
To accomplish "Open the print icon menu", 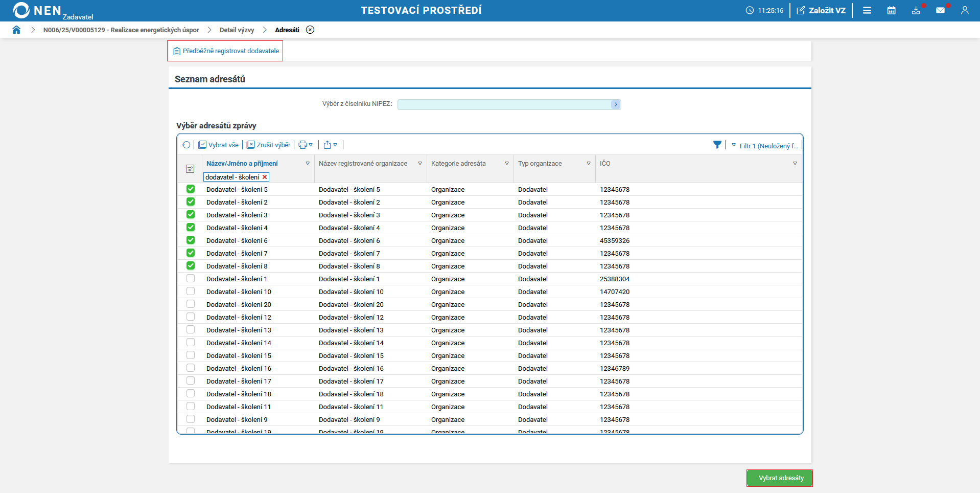I will (x=305, y=145).
